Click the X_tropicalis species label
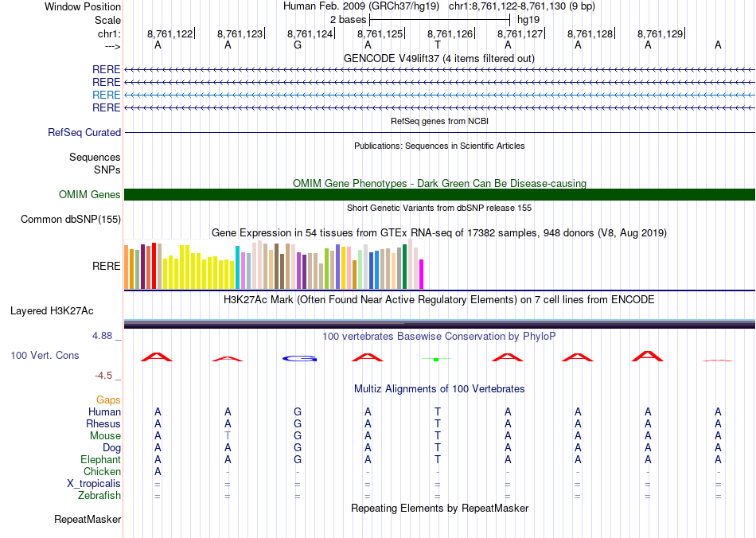This screenshot has height=538, width=756. (x=94, y=484)
